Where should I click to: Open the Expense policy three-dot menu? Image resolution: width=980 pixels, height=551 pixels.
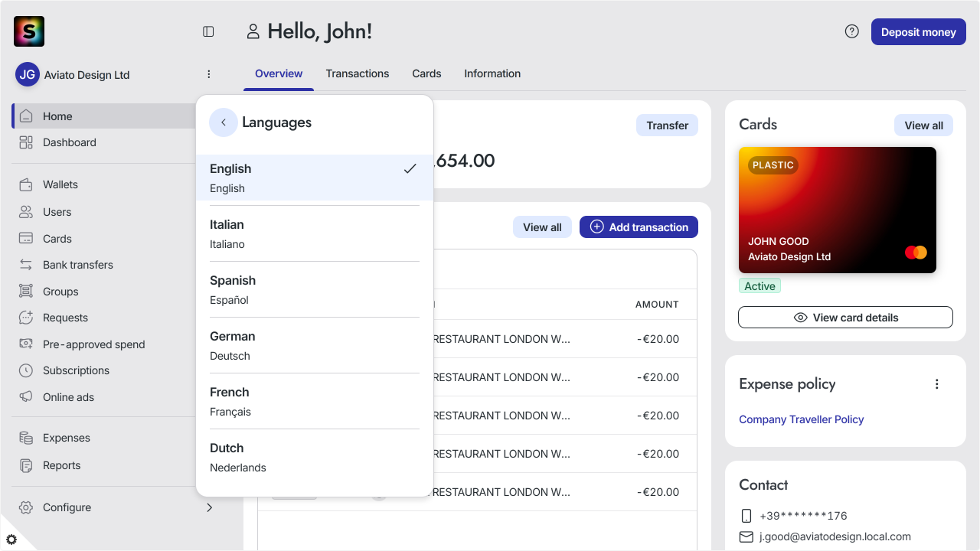coord(937,384)
